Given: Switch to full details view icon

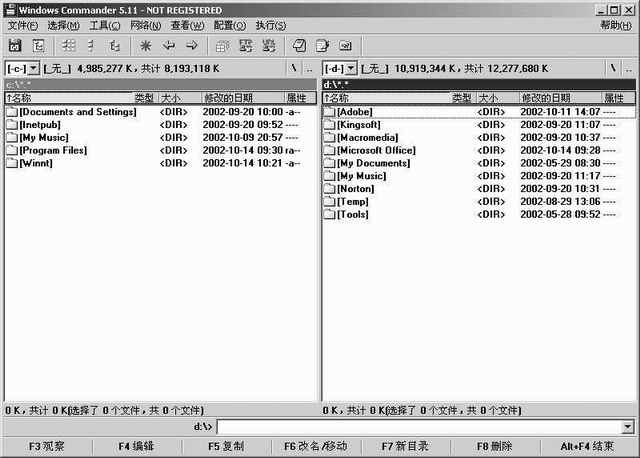Looking at the screenshot, I should pyautogui.click(x=91, y=46).
